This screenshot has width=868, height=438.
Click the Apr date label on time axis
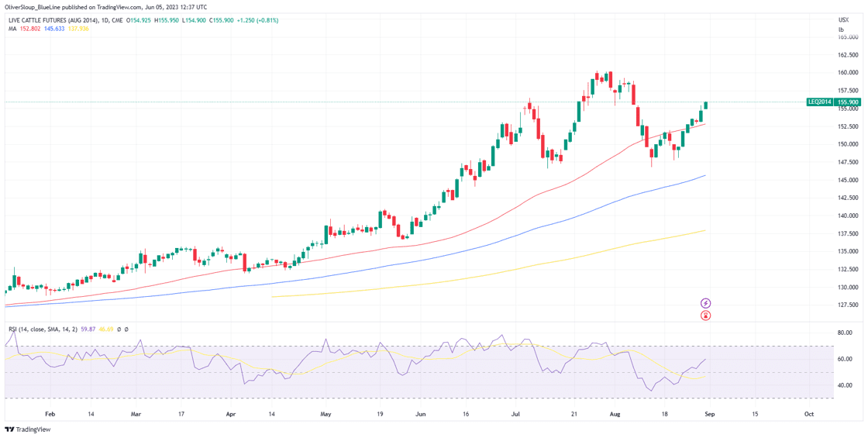pyautogui.click(x=232, y=414)
